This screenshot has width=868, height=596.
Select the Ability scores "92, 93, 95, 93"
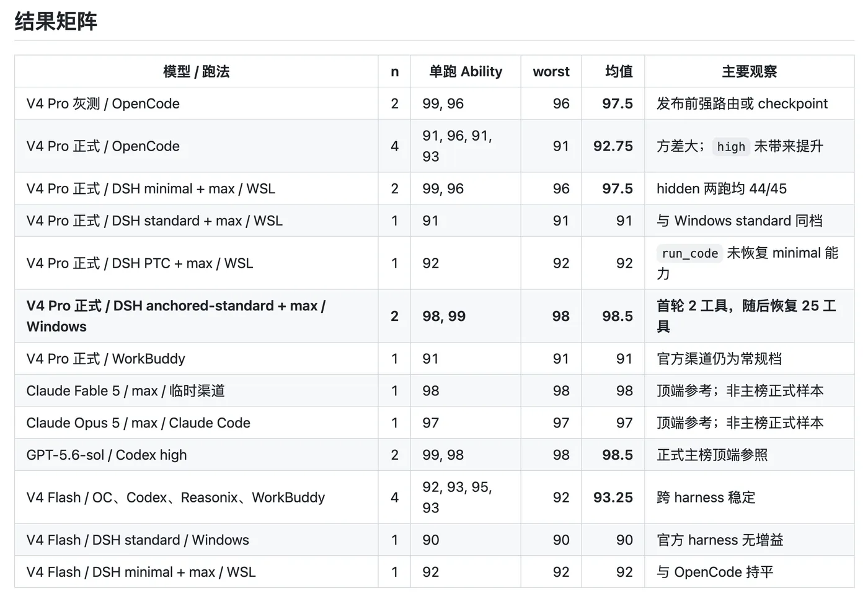pyautogui.click(x=458, y=497)
